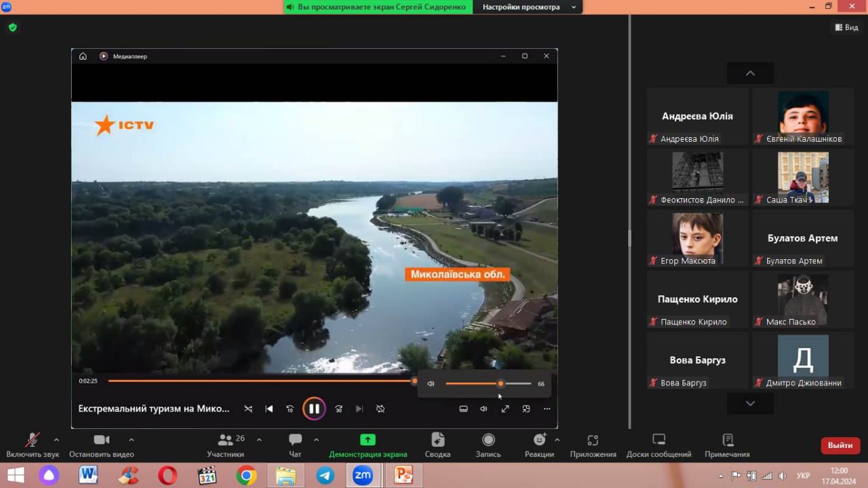The height and width of the screenshot is (488, 868).
Task: Open the Участники participants panel
Action: point(226,445)
